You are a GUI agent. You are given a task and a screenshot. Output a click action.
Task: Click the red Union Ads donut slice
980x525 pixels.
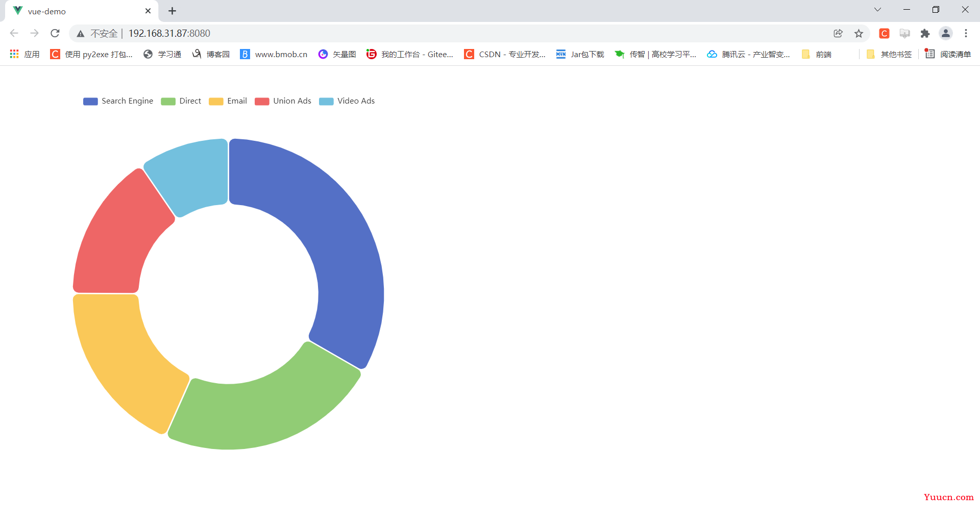point(120,237)
